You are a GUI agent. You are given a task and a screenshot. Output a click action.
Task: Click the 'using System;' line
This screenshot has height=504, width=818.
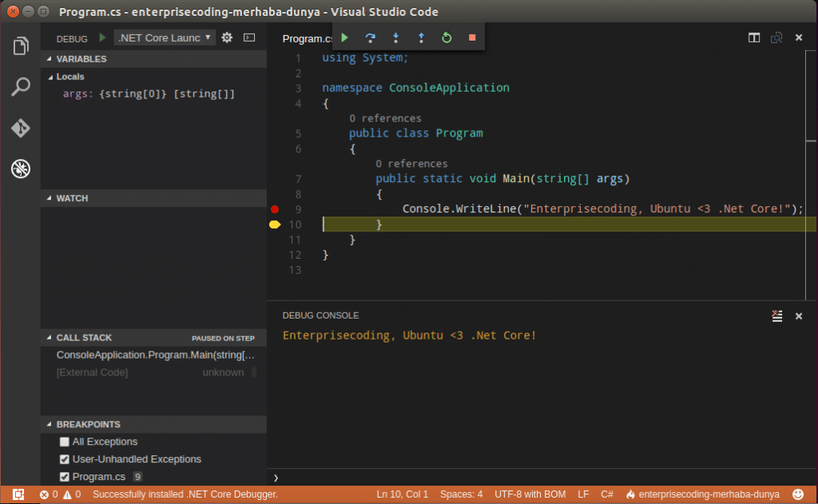364,58
